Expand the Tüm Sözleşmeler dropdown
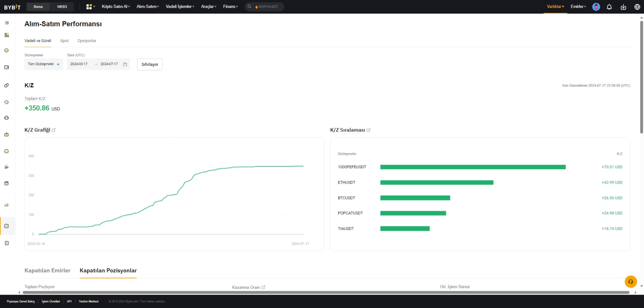The height and width of the screenshot is (308, 644). 44,64
